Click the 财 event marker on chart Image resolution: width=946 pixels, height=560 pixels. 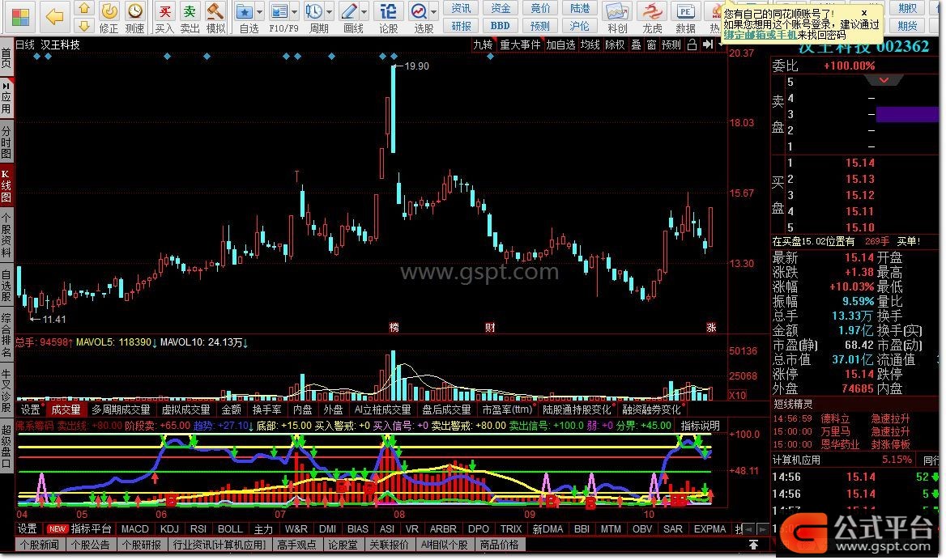[x=490, y=327]
